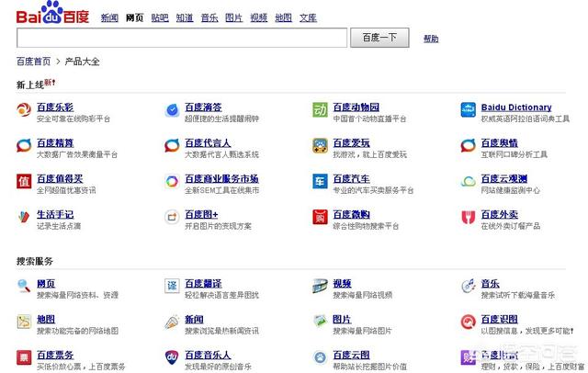Open the 百度云图 link
The width and height of the screenshot is (588, 373).
pyautogui.click(x=351, y=355)
